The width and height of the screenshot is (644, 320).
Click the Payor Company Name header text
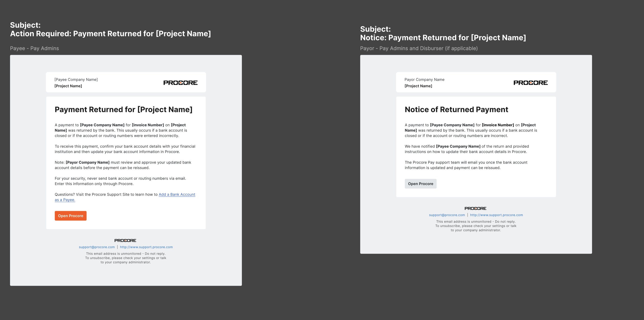pyautogui.click(x=424, y=79)
